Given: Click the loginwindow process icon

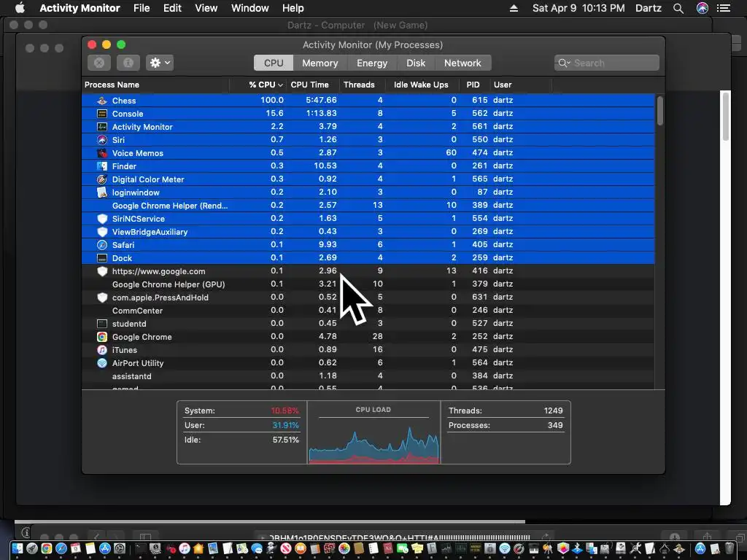Looking at the screenshot, I should click(x=102, y=192).
